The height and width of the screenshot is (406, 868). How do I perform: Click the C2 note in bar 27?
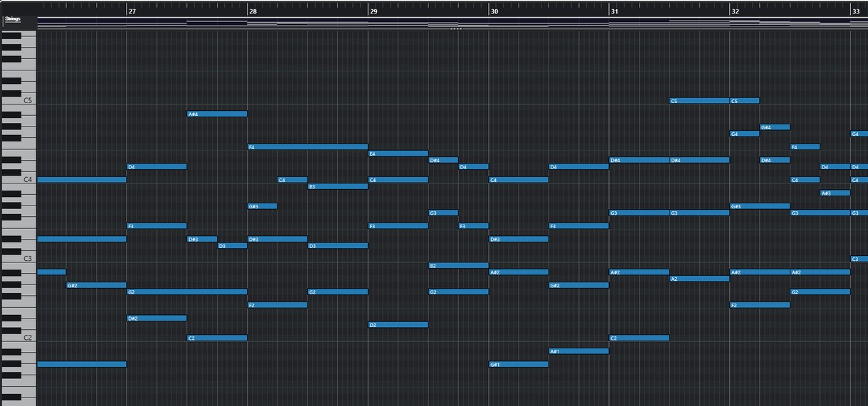[x=217, y=338]
